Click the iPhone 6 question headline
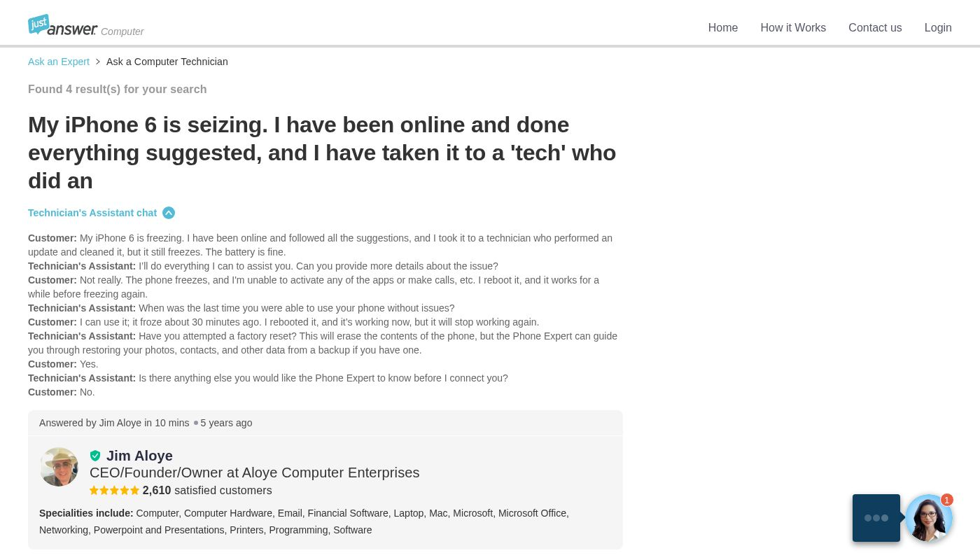Screen dimensions: 980x560 pyautogui.click(x=322, y=153)
